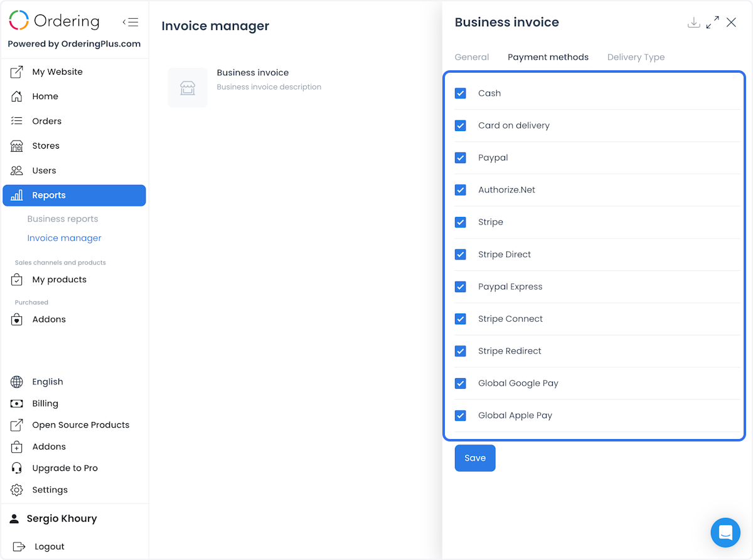This screenshot has height=560, width=753.
Task: Click the English globe icon
Action: pos(17,382)
